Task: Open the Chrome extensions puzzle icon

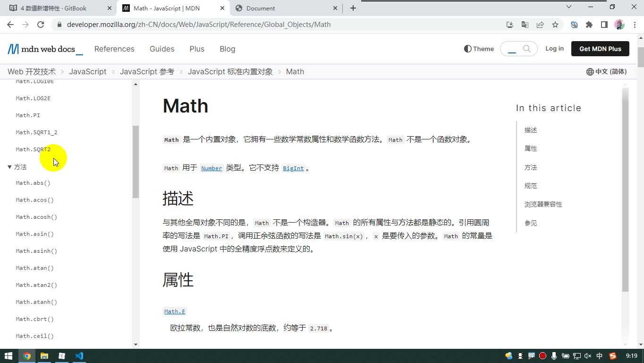Action: tap(589, 25)
